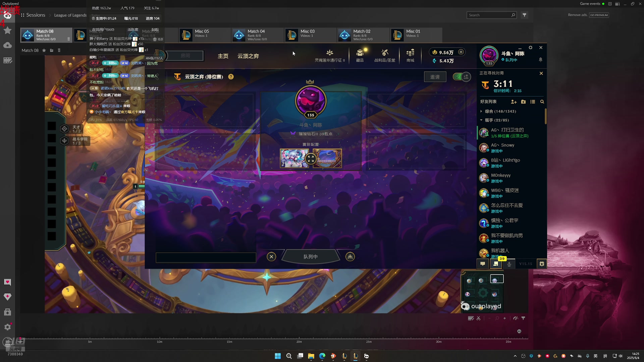Cancel matchmaking via X beside 正在寻找对局
The width and height of the screenshot is (644, 362).
pos(541,73)
